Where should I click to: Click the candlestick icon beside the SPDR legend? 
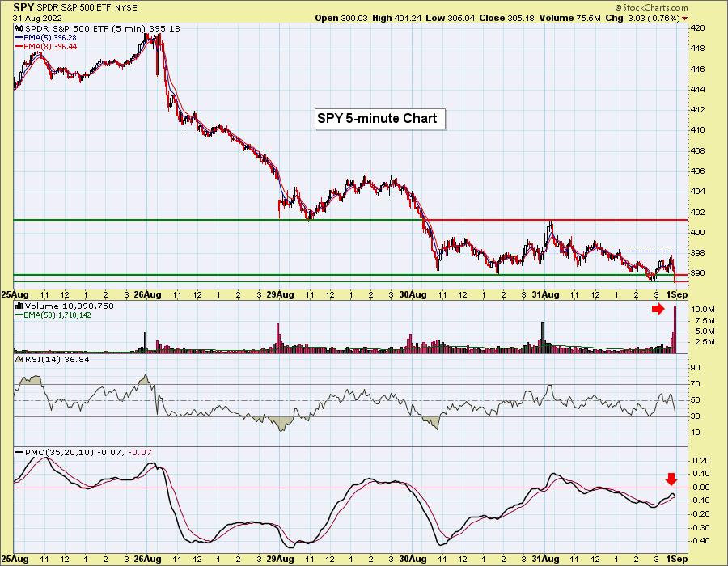pyautogui.click(x=20, y=29)
